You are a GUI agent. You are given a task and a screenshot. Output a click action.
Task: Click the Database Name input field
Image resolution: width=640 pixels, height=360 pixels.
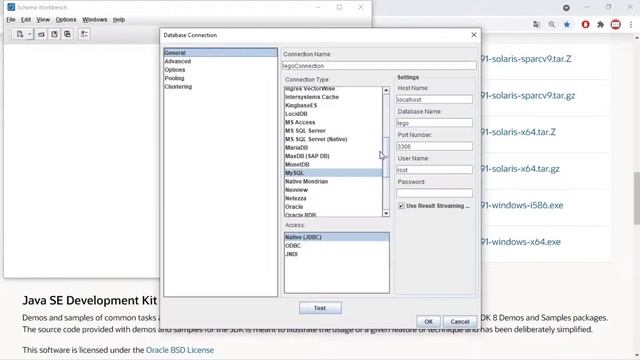pyautogui.click(x=434, y=123)
